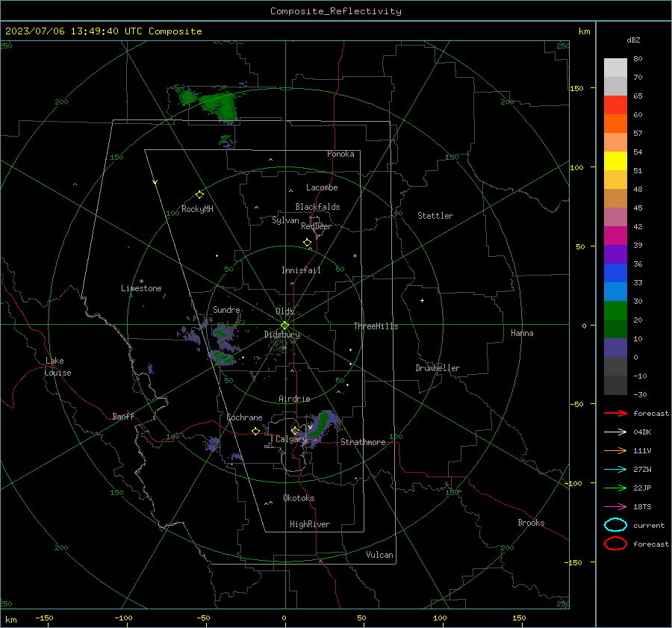
Task: Click the Banff label
Action: click(123, 416)
